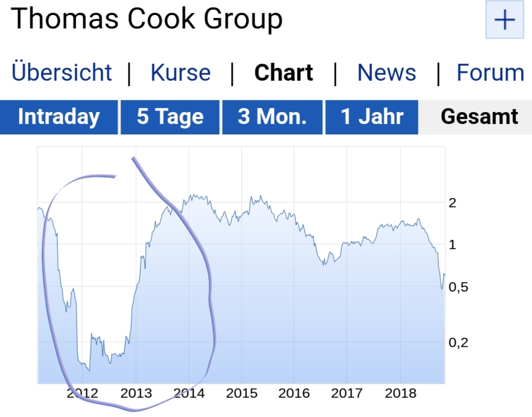
Task: Visit the Forum for this stock
Action: pos(491,72)
